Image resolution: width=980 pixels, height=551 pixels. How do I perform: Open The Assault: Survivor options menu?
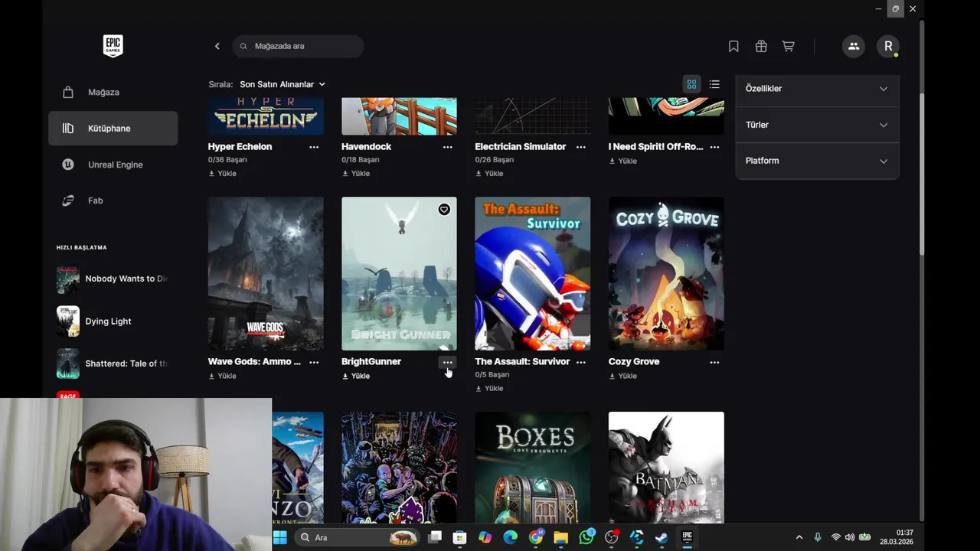(x=581, y=362)
